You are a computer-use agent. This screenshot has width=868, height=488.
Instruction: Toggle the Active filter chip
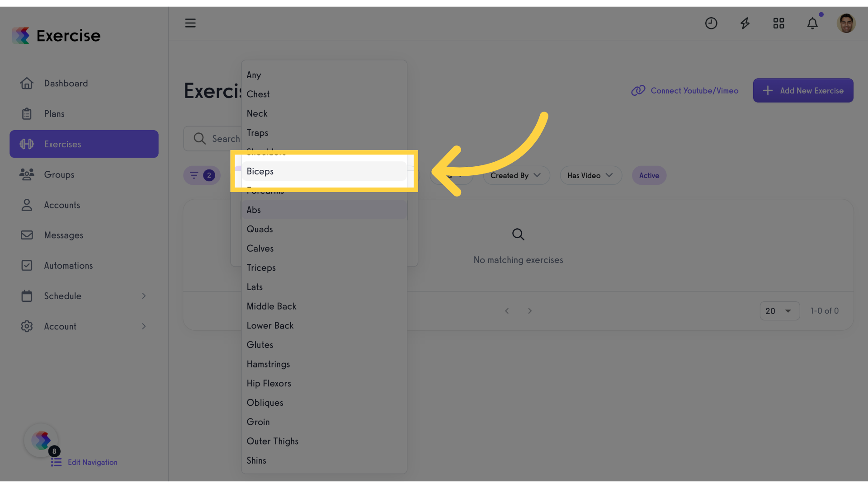[649, 175]
